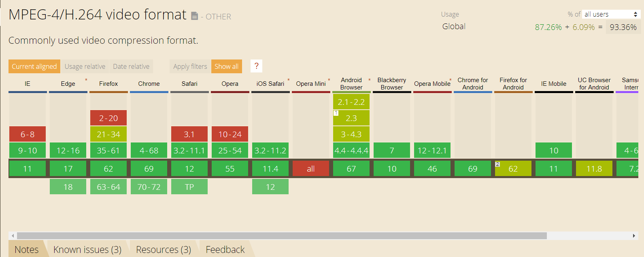Open the Known issues (3) tab
This screenshot has height=257, width=644.
tap(87, 249)
